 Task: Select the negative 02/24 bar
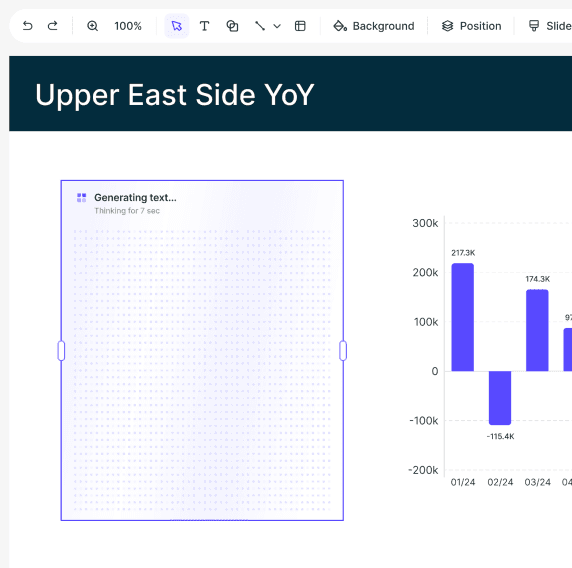point(500,398)
